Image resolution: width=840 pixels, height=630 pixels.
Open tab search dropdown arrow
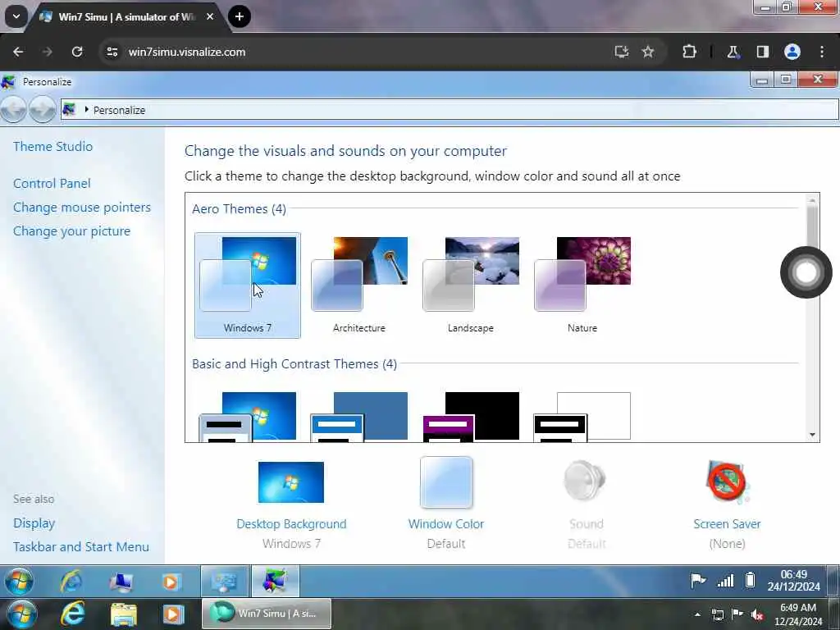[16, 16]
